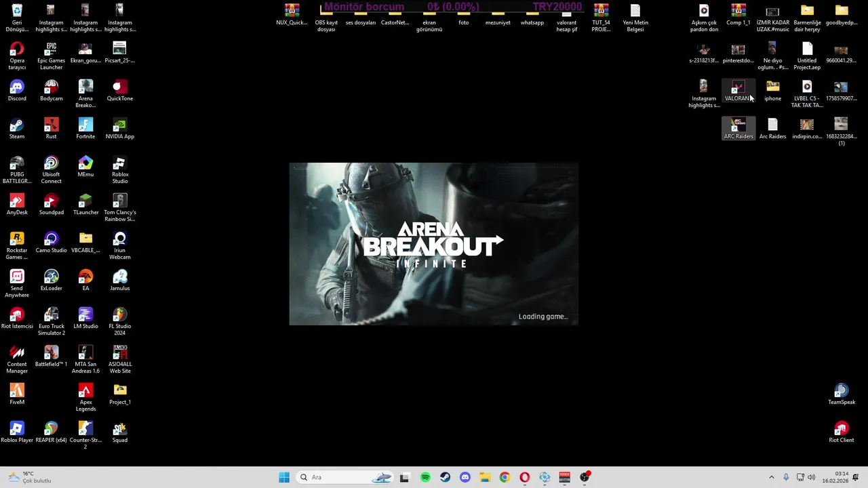The image size is (868, 488).
Task: Open the Windows Start menu
Action: 284,477
